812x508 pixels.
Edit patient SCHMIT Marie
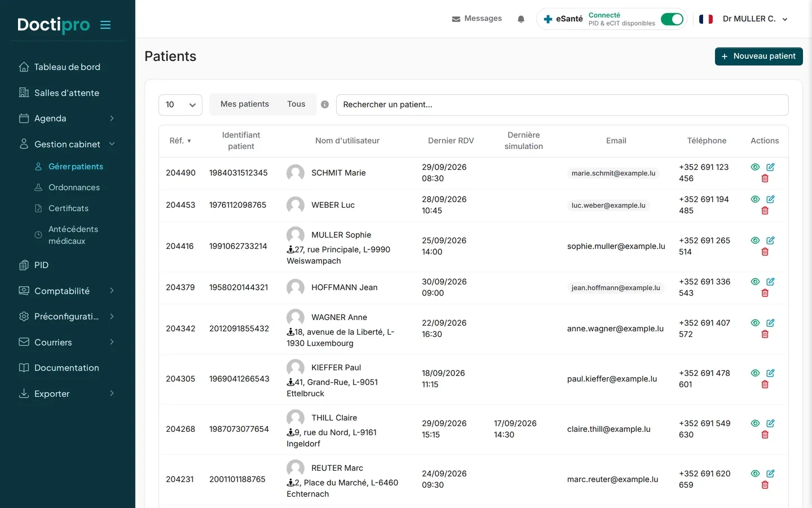[770, 167]
